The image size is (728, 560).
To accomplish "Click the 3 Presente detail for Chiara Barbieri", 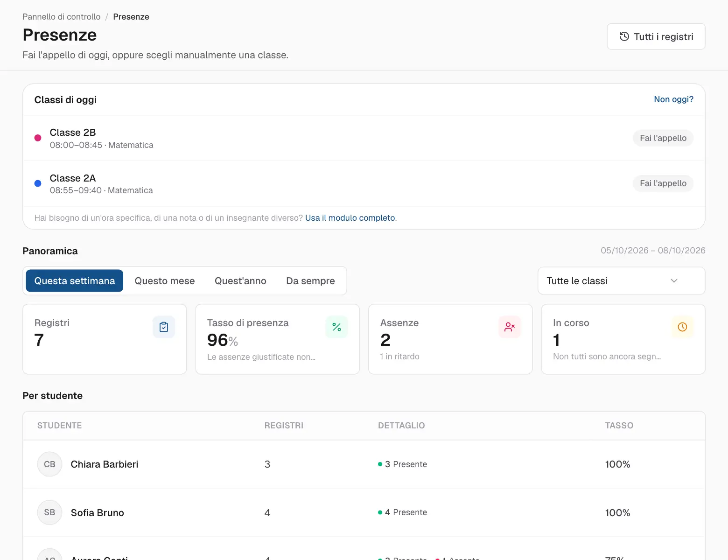I will click(403, 464).
